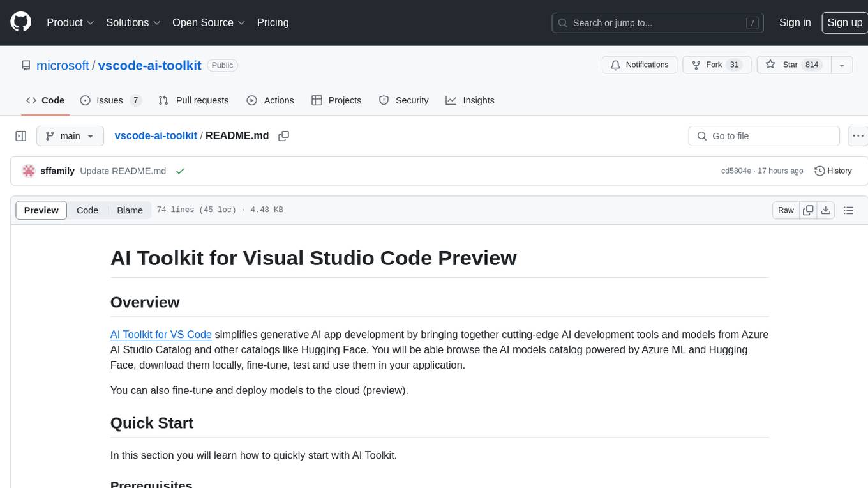
Task: Select the Preview view
Action: pos(41,210)
